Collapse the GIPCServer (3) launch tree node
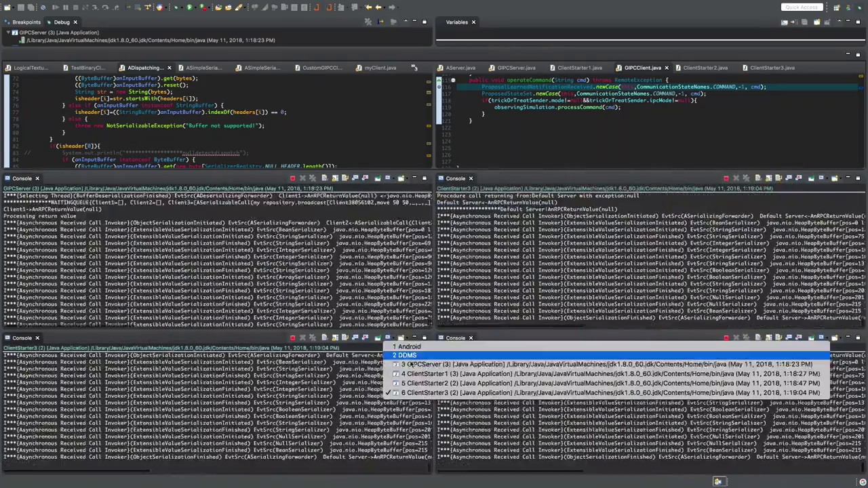Screen dimensions: 868x488 click(7, 33)
